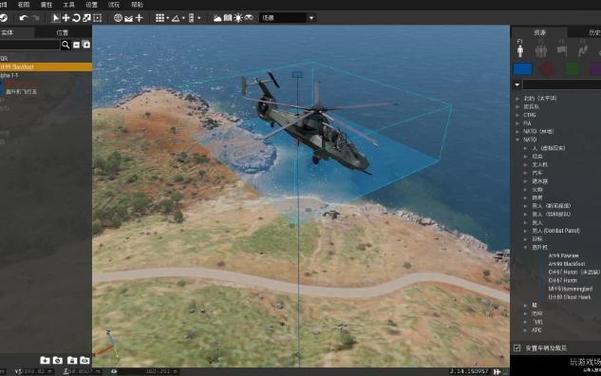Image resolution: width=601 pixels, height=376 pixels.
Task: Click the left panel search field
Action: pos(30,45)
